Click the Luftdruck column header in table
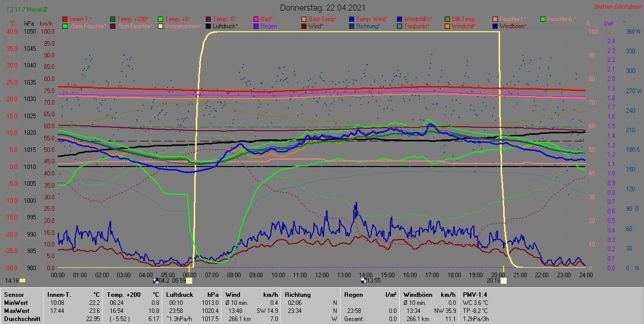 tap(181, 294)
